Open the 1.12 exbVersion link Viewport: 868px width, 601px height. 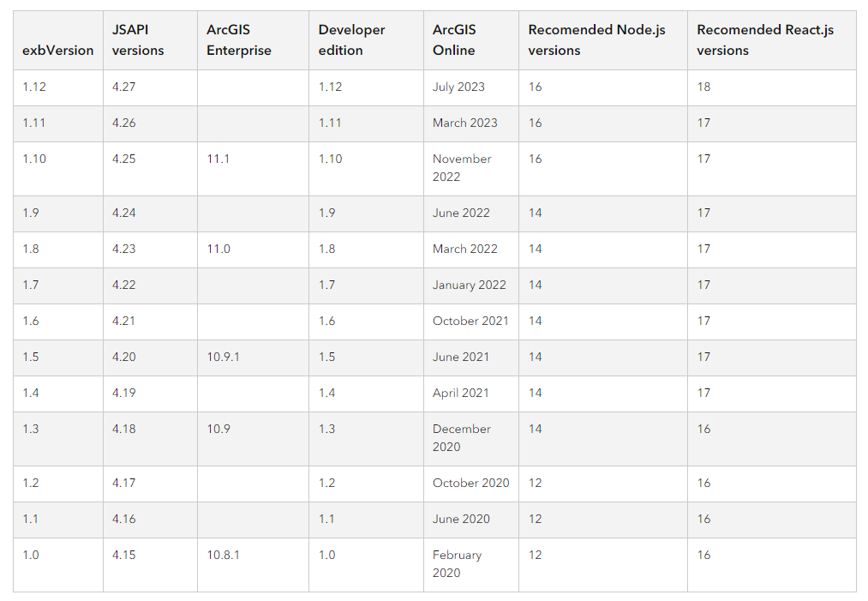pos(34,87)
